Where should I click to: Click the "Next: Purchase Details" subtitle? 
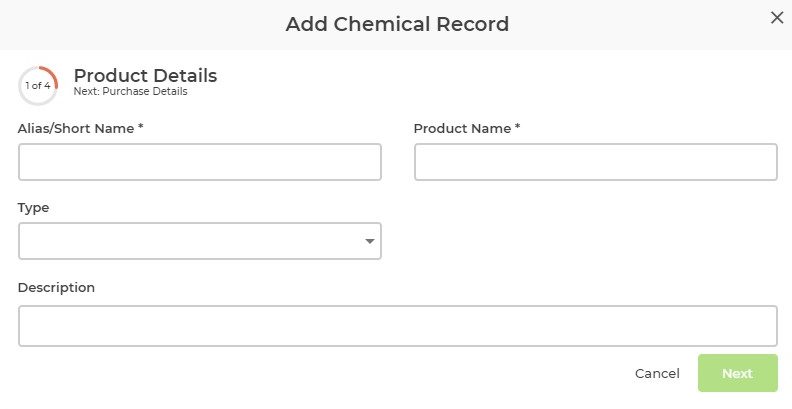130,92
